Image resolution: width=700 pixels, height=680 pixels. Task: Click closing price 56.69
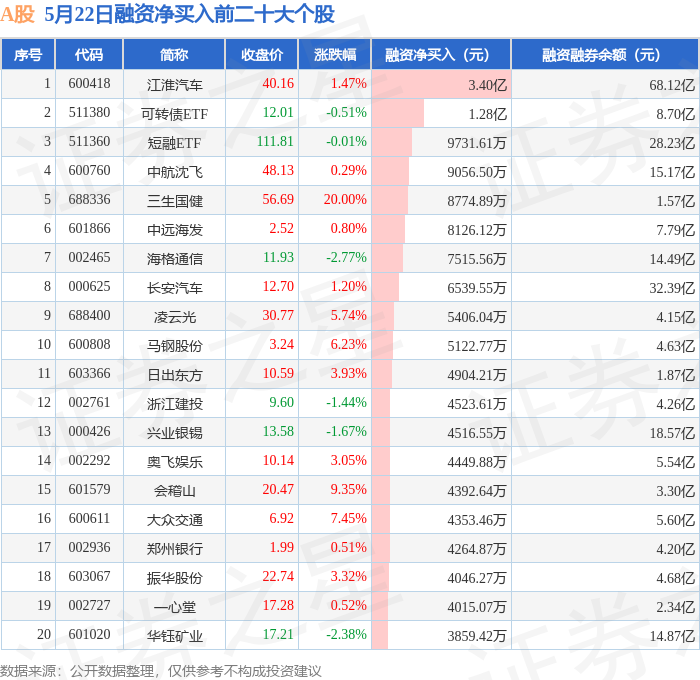click(278, 200)
